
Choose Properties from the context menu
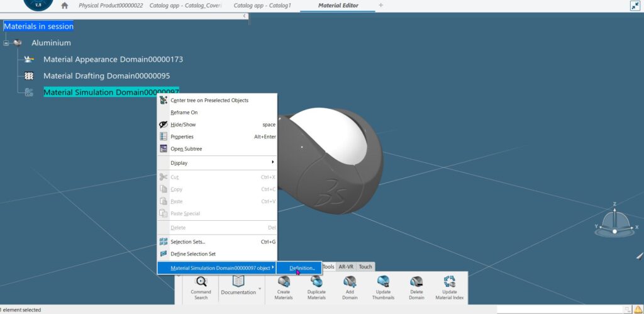coord(182,137)
